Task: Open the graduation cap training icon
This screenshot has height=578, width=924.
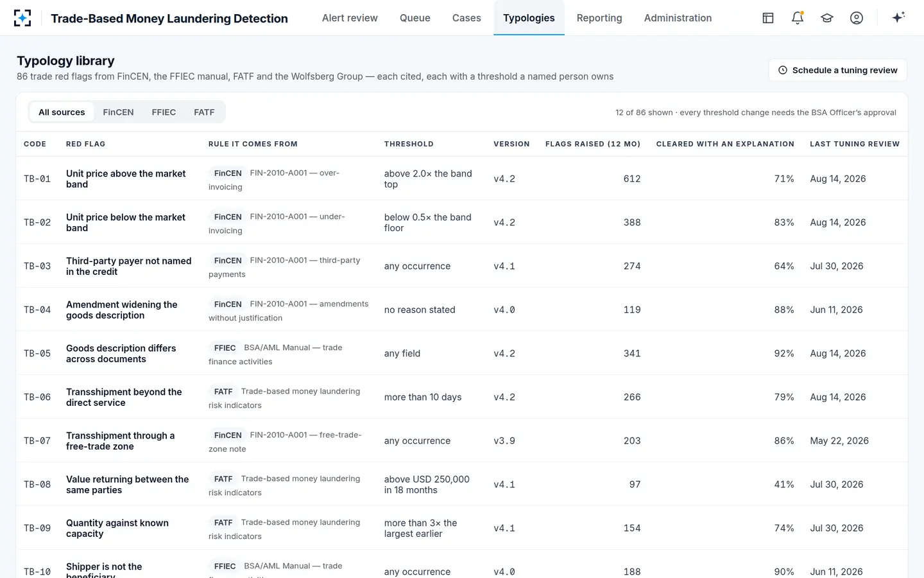Action: [x=827, y=18]
